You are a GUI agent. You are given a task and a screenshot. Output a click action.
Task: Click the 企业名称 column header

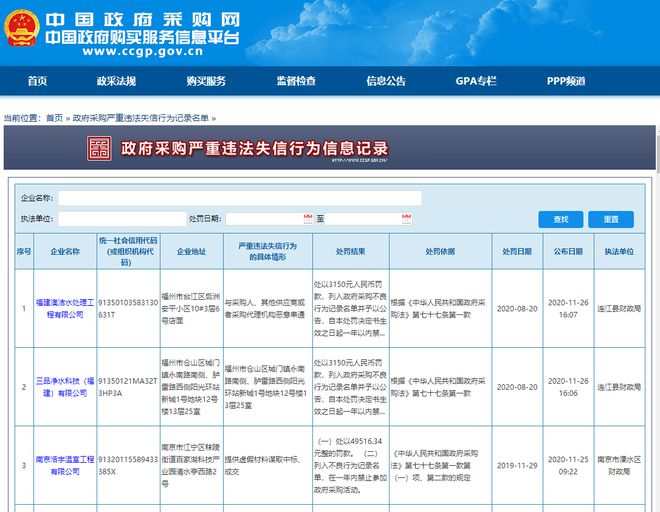click(x=65, y=251)
